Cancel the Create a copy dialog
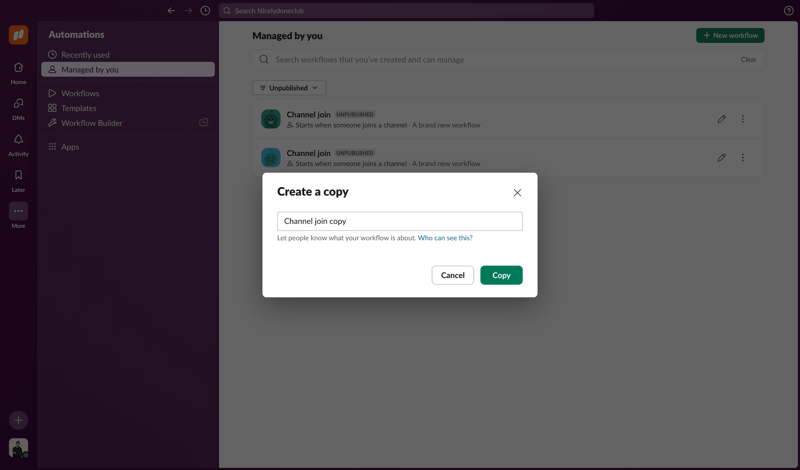The width and height of the screenshot is (800, 470). (453, 275)
